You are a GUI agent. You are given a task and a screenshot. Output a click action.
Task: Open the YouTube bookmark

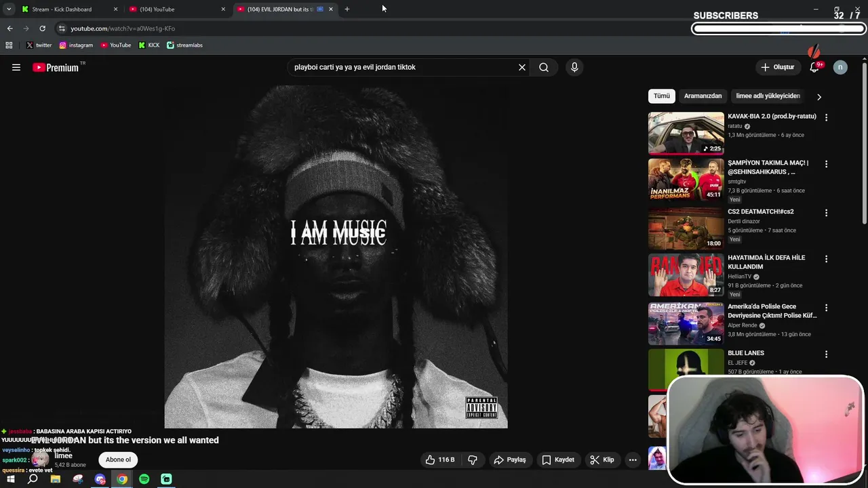(116, 45)
